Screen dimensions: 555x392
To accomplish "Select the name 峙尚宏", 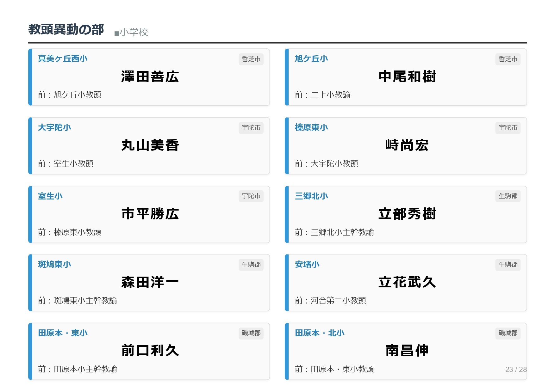I will click(x=407, y=145).
